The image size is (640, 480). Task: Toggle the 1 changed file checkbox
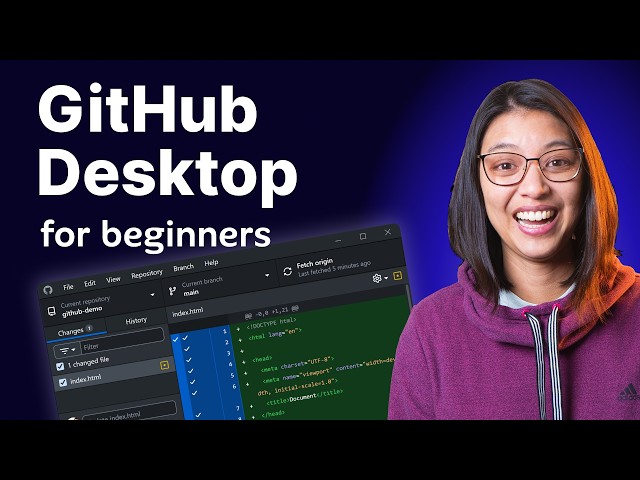[x=60, y=366]
